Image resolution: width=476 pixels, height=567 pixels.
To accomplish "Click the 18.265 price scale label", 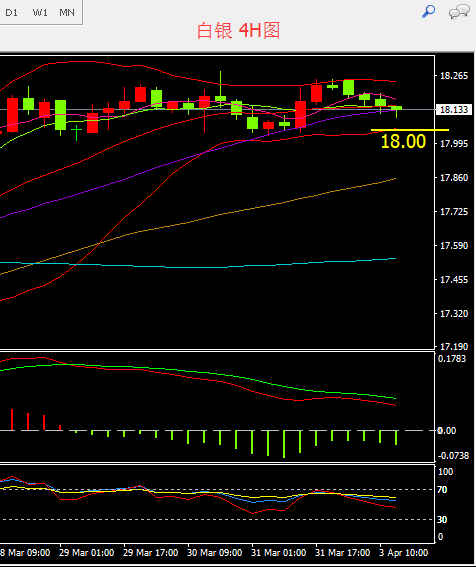I will click(x=454, y=76).
